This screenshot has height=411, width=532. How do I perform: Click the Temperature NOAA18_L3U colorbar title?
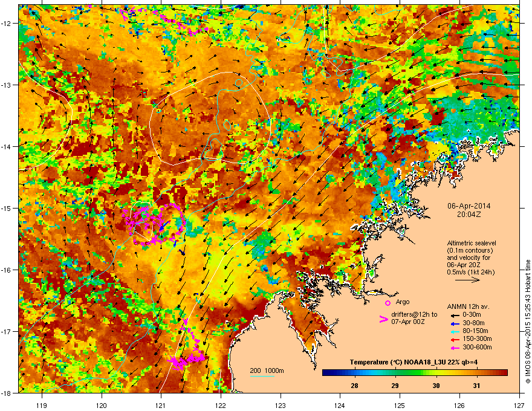pos(414,362)
